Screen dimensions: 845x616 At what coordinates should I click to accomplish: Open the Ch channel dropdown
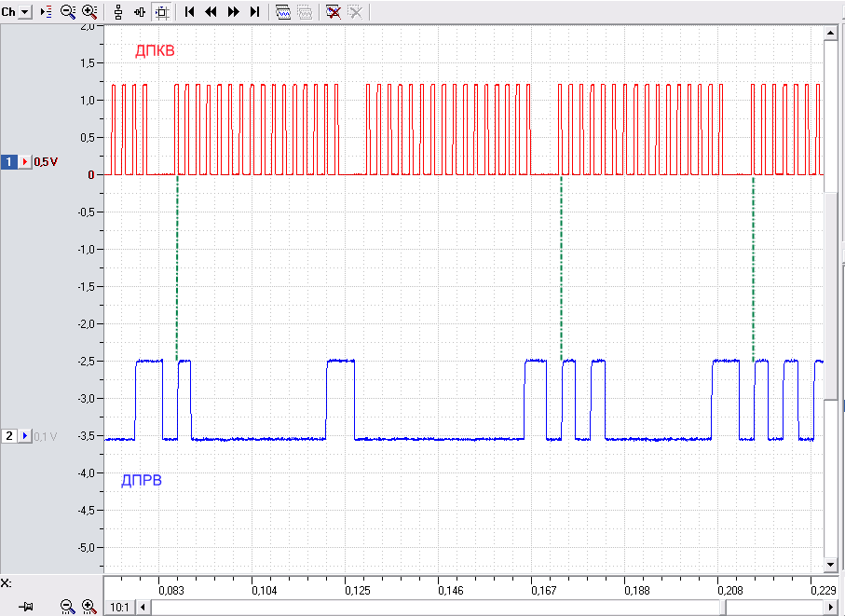[24, 11]
